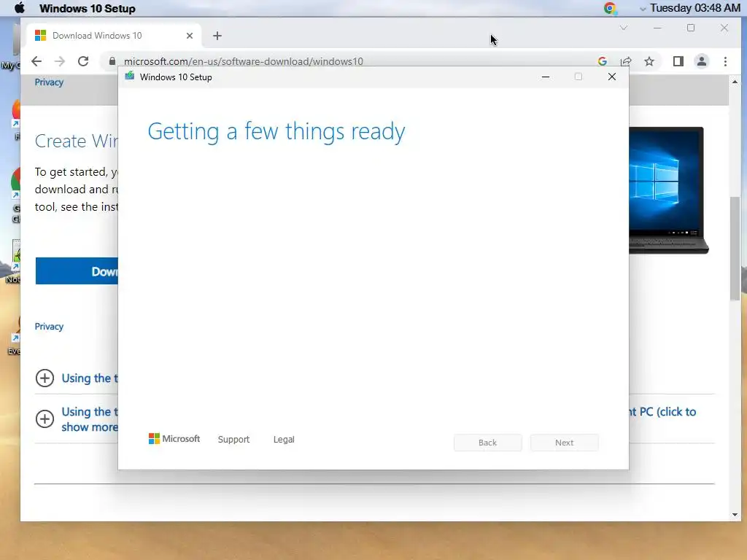Click the Next button in setup
The image size is (747, 560).
[x=564, y=443]
